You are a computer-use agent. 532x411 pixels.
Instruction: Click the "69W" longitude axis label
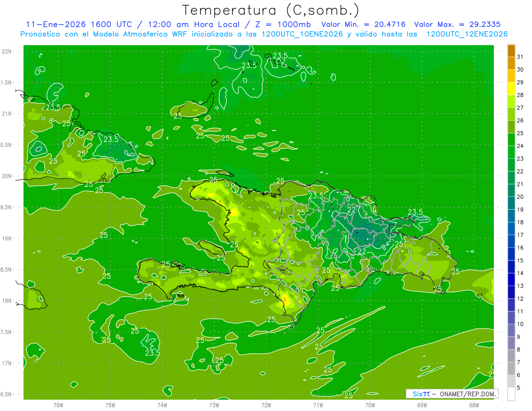pos(422,405)
